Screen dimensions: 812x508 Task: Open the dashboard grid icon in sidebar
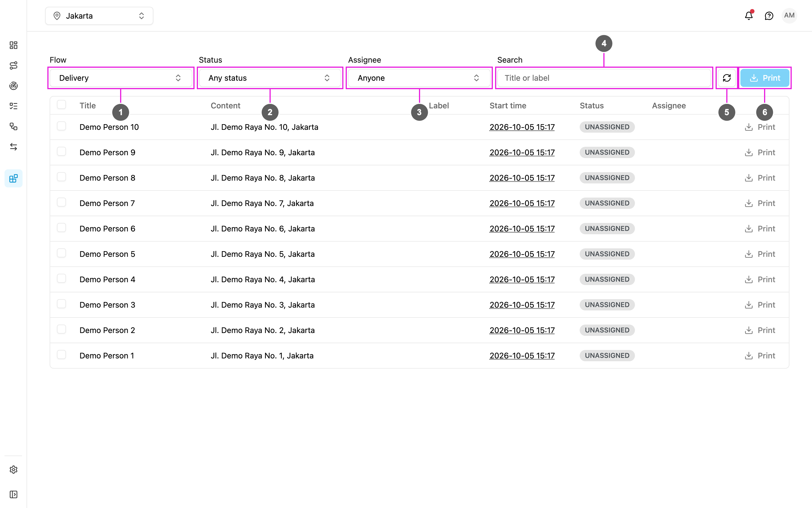14,45
